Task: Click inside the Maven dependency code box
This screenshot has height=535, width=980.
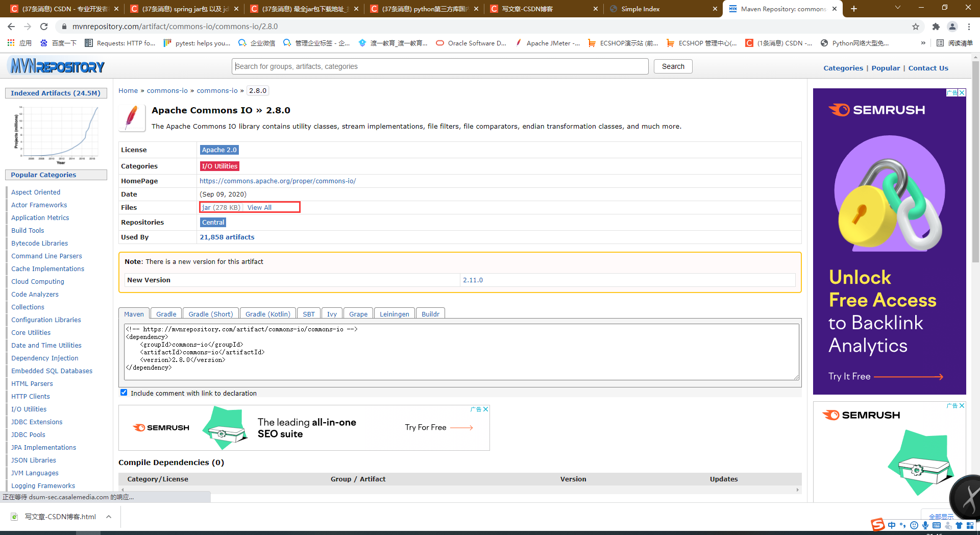Action: 461,352
